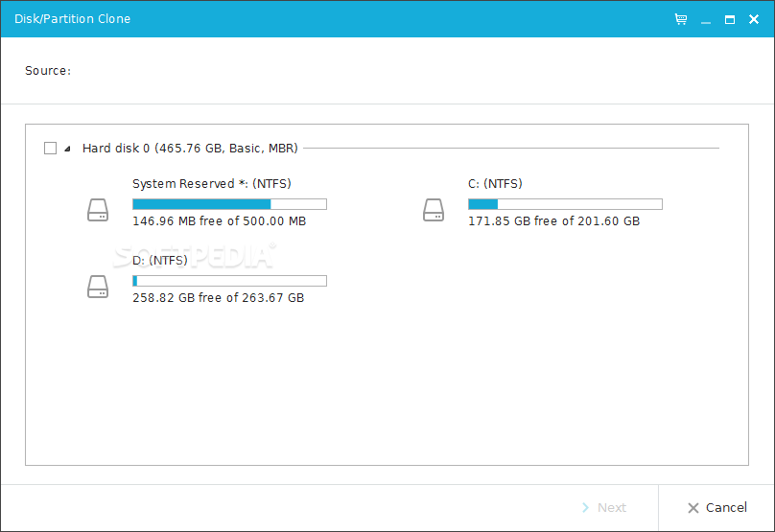Select the 'System Reserved *: (NTFS)' label

(212, 184)
